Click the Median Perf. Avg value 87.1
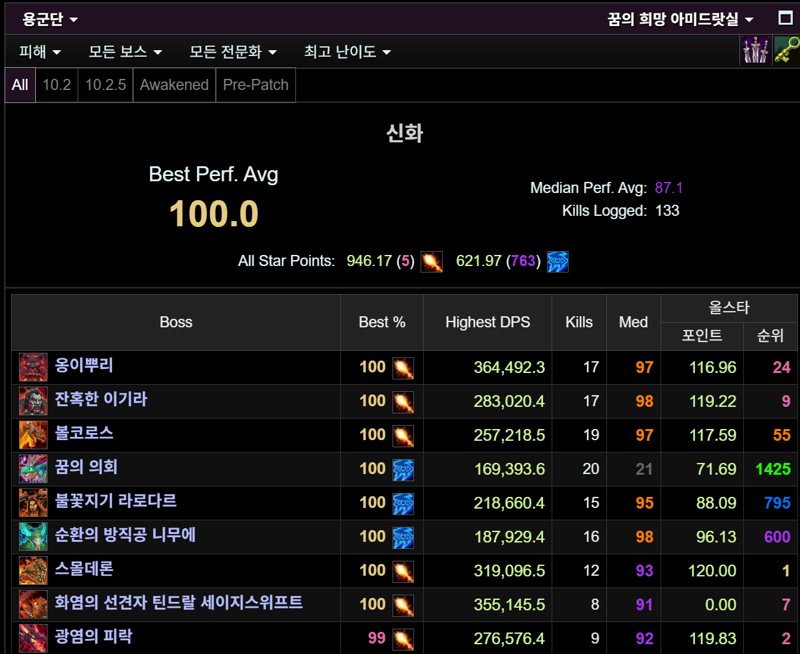800x654 pixels. tap(668, 188)
